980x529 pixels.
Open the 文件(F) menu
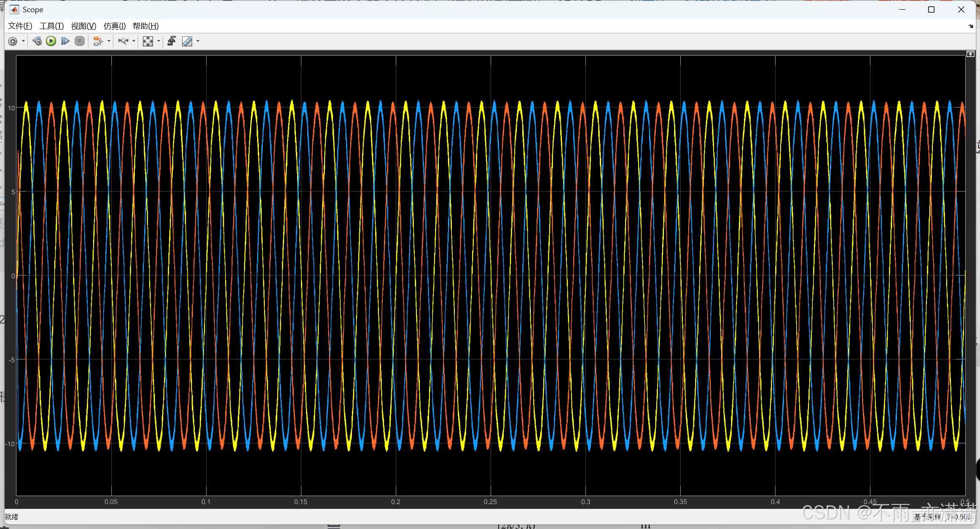[x=20, y=26]
